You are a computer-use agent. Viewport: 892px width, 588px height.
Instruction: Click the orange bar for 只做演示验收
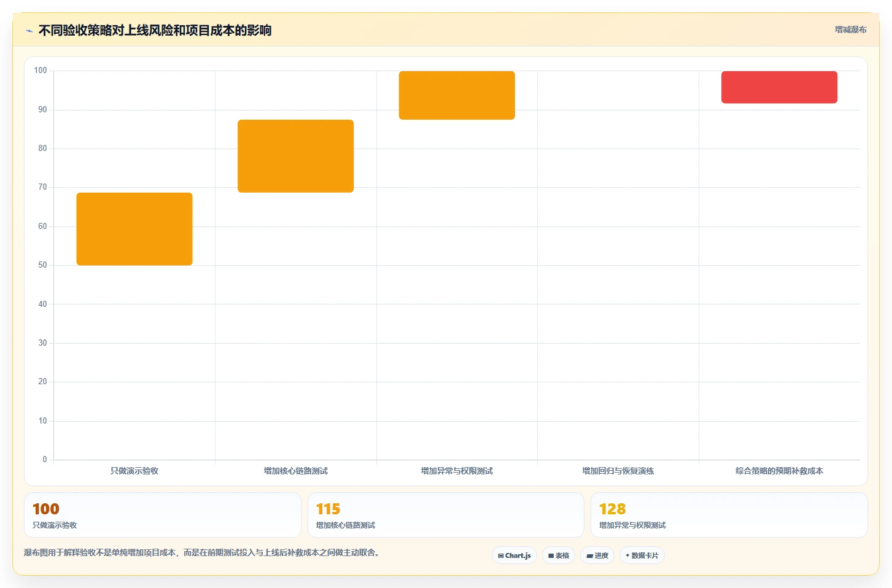click(134, 229)
